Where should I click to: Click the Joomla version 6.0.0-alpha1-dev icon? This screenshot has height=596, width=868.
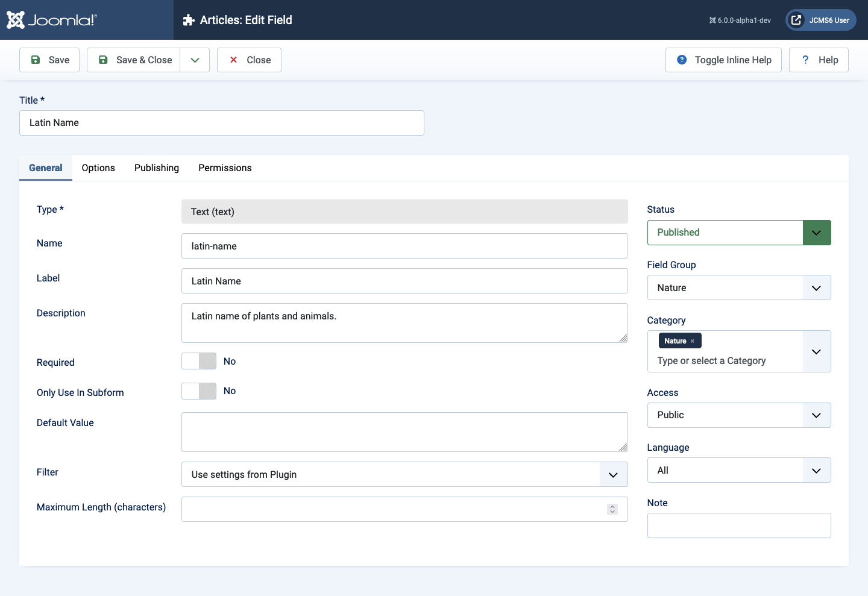click(x=712, y=20)
